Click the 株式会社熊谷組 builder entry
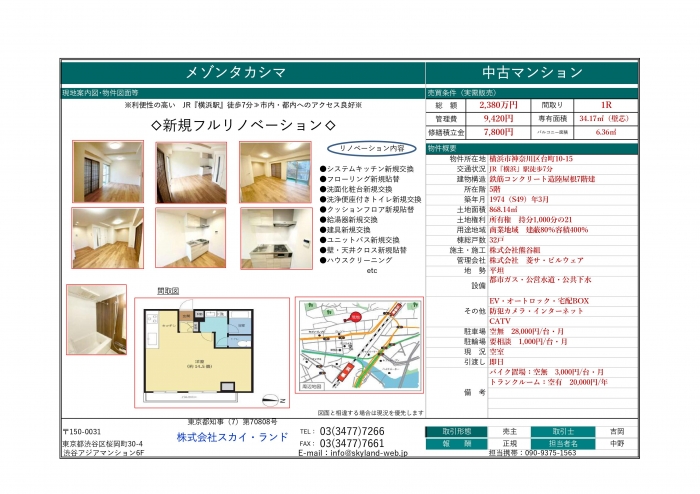 click(x=515, y=250)
